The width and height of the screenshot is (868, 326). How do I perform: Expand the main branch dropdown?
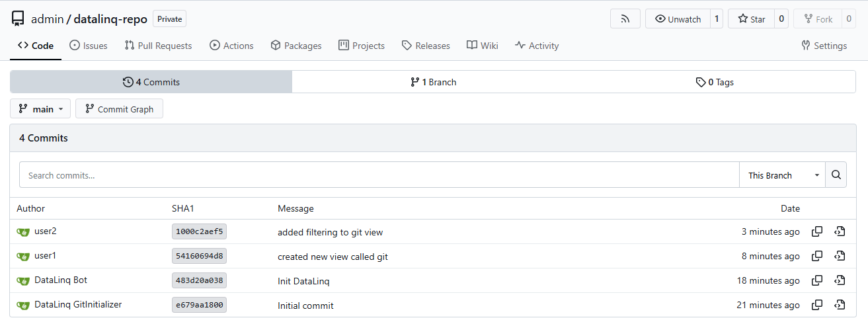click(40, 109)
